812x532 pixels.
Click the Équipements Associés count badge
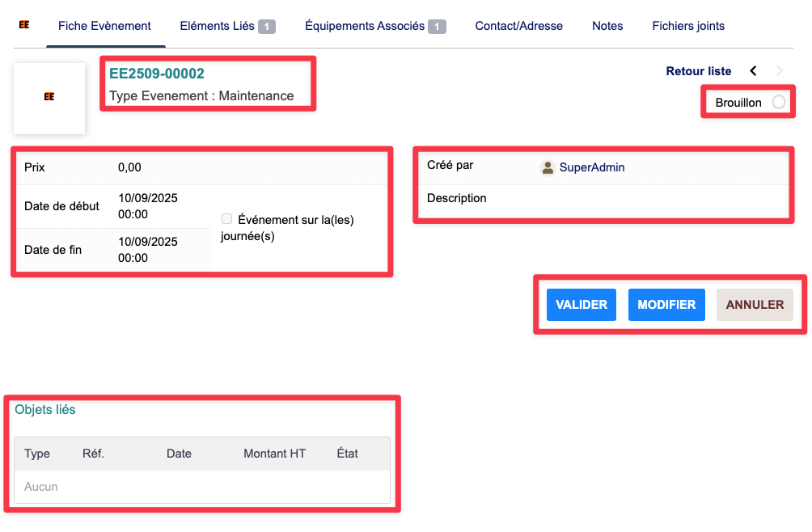tap(437, 27)
